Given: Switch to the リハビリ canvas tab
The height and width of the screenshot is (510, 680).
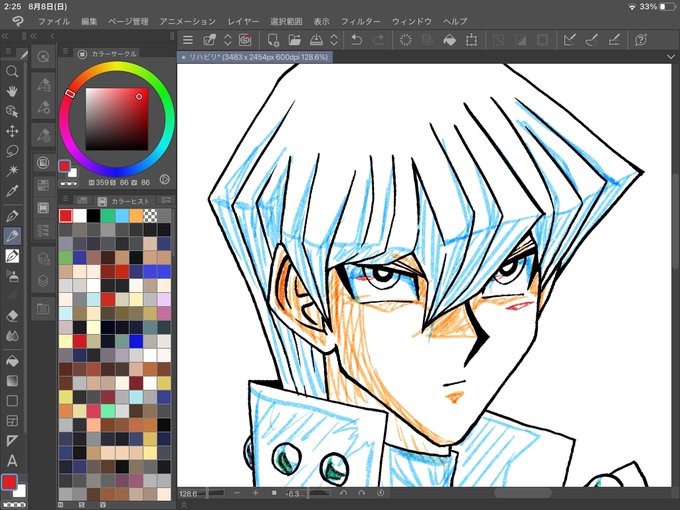Looking at the screenshot, I should pyautogui.click(x=255, y=57).
